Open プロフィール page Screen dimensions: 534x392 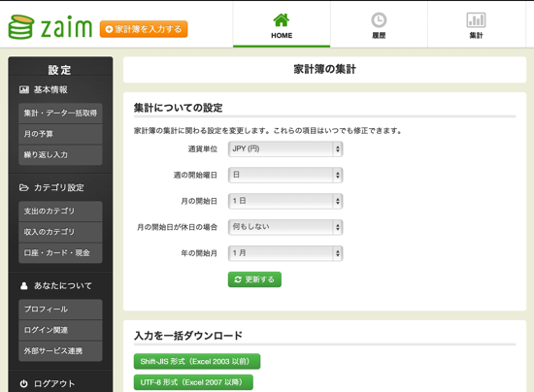pyautogui.click(x=60, y=310)
